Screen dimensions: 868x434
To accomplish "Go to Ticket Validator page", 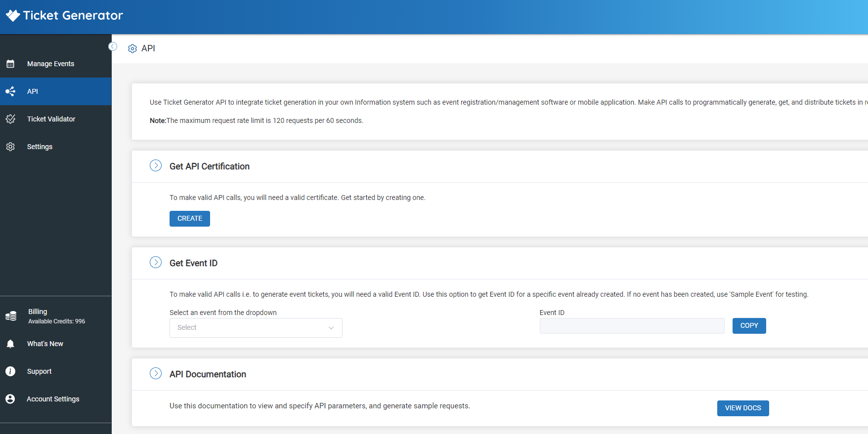I will pos(55,119).
